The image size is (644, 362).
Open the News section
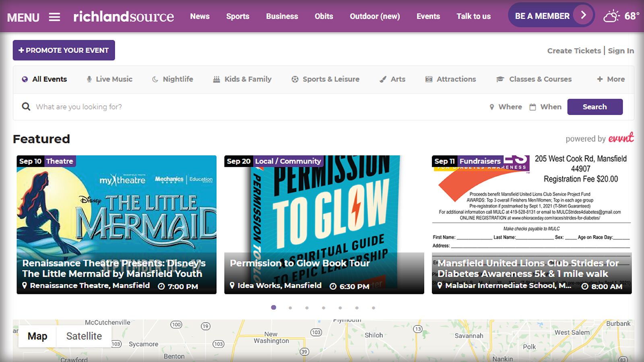coord(200,16)
